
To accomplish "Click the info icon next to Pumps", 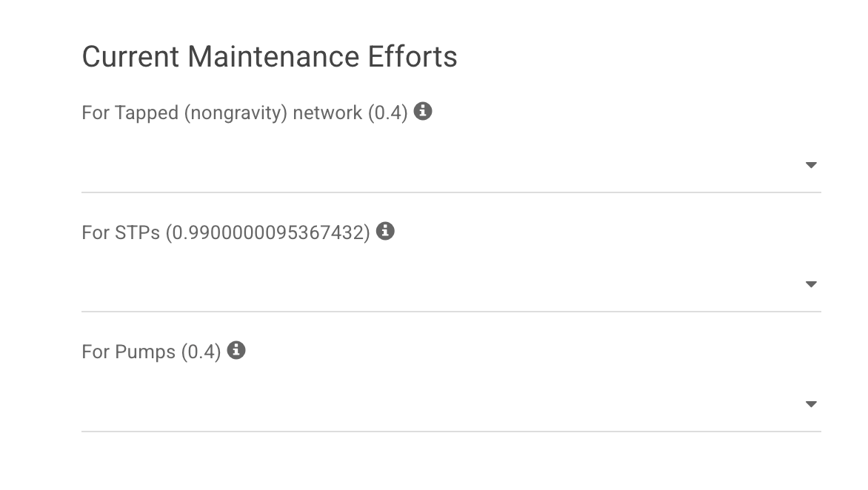I will (x=236, y=350).
